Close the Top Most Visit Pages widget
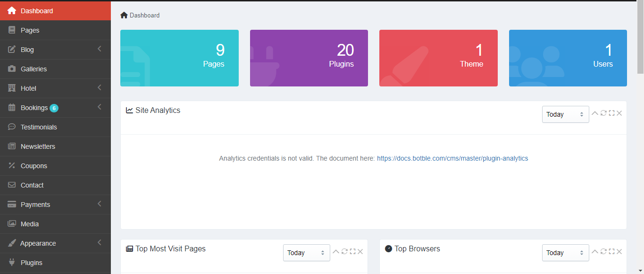 [360, 251]
